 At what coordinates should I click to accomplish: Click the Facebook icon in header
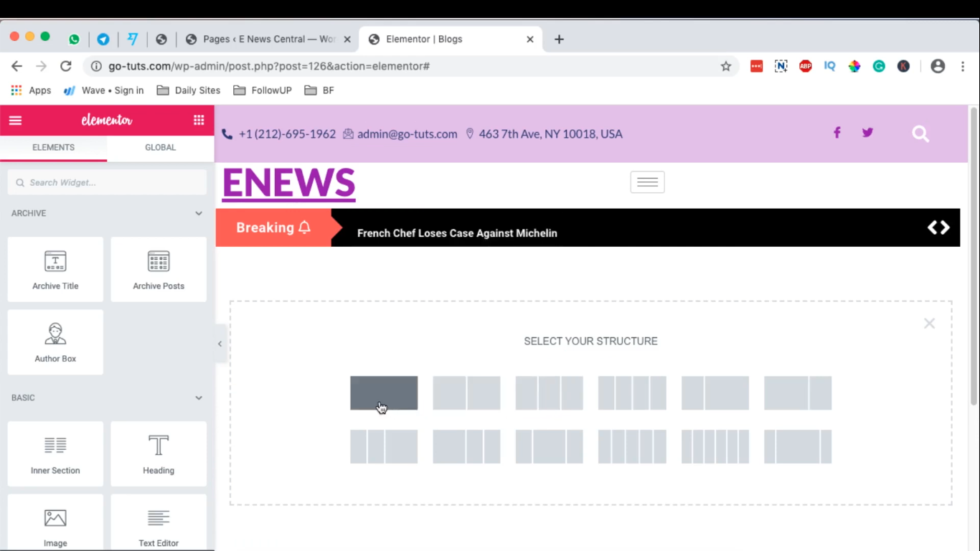click(837, 133)
